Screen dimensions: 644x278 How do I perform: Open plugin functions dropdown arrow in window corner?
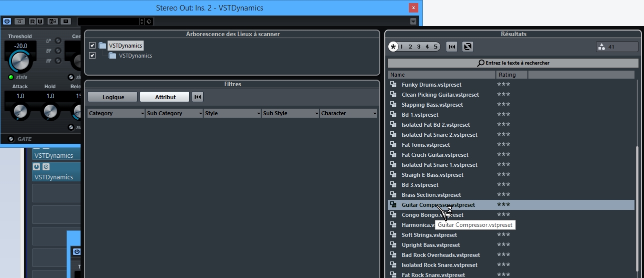413,21
